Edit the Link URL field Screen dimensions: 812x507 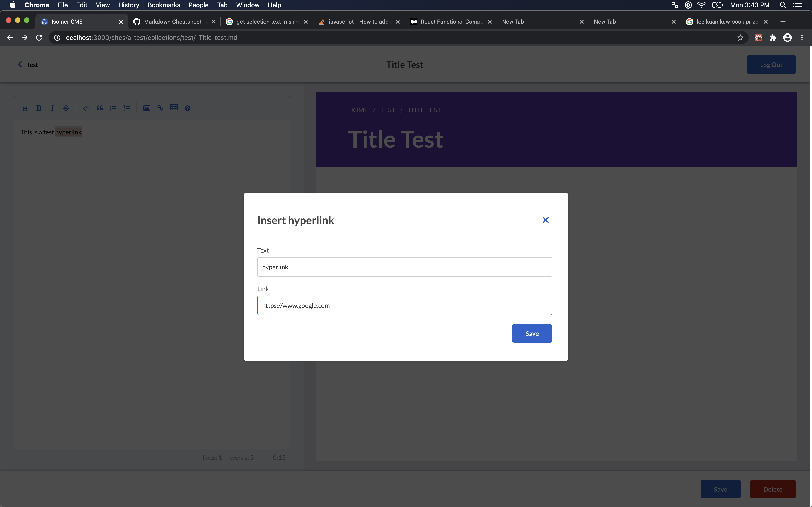coord(404,305)
